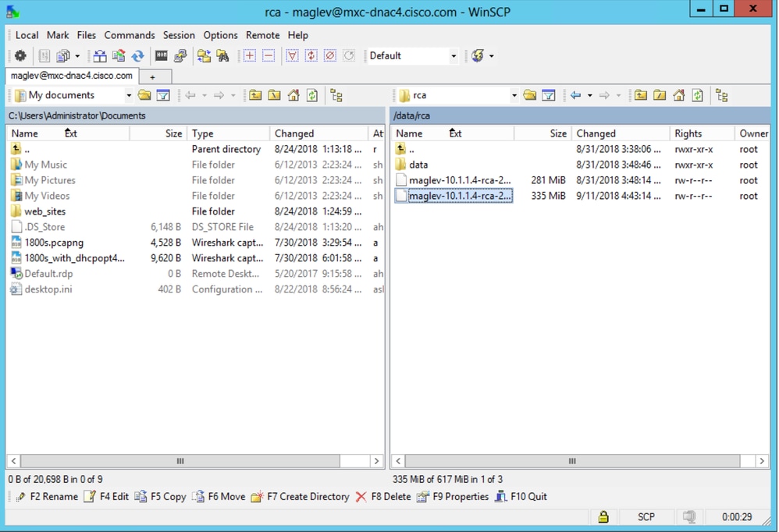Click F9 Properties button

(453, 497)
